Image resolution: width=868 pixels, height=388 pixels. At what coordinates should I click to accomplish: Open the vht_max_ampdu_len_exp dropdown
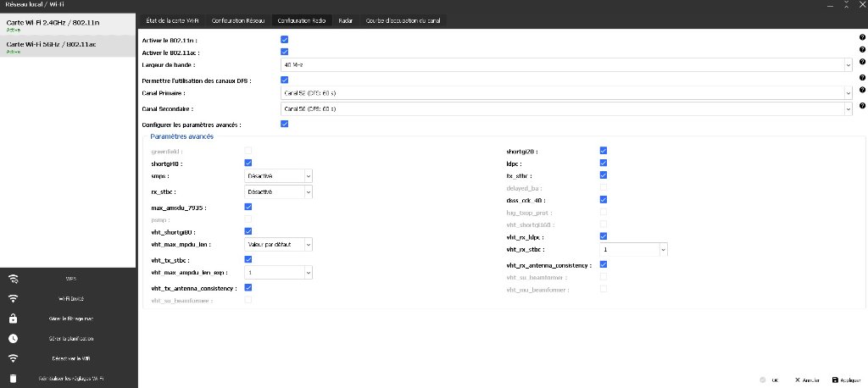point(278,272)
